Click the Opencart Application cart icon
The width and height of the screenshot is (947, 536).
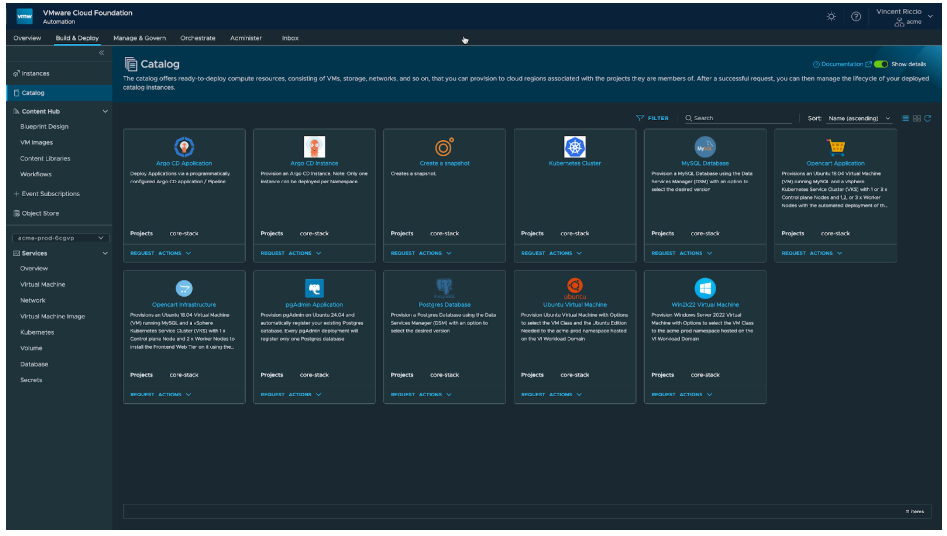coord(836,147)
